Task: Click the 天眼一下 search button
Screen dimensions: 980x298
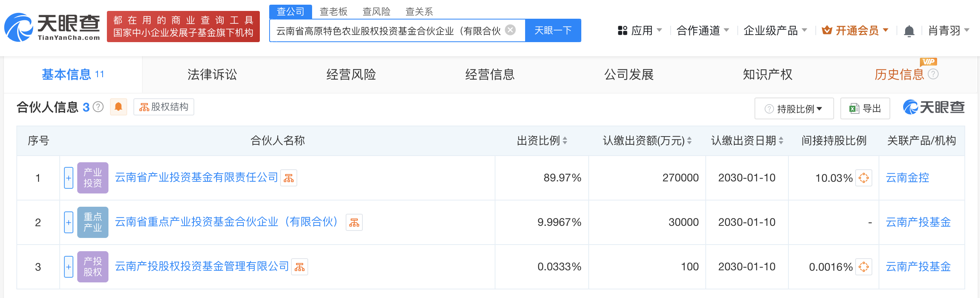Action: tap(553, 30)
